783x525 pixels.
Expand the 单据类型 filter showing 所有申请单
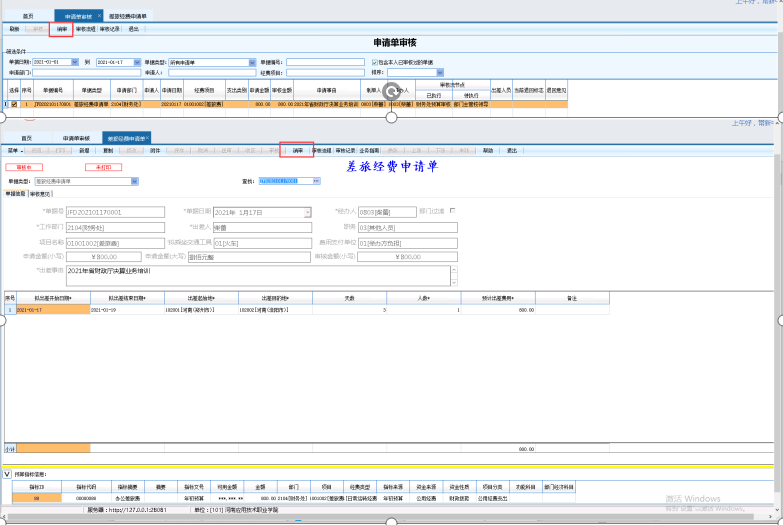tap(252, 62)
